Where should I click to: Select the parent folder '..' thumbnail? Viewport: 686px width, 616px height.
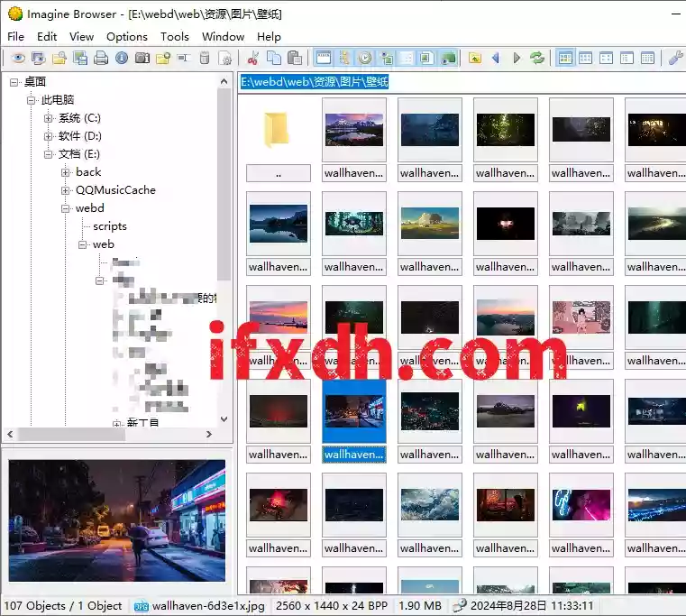279,139
